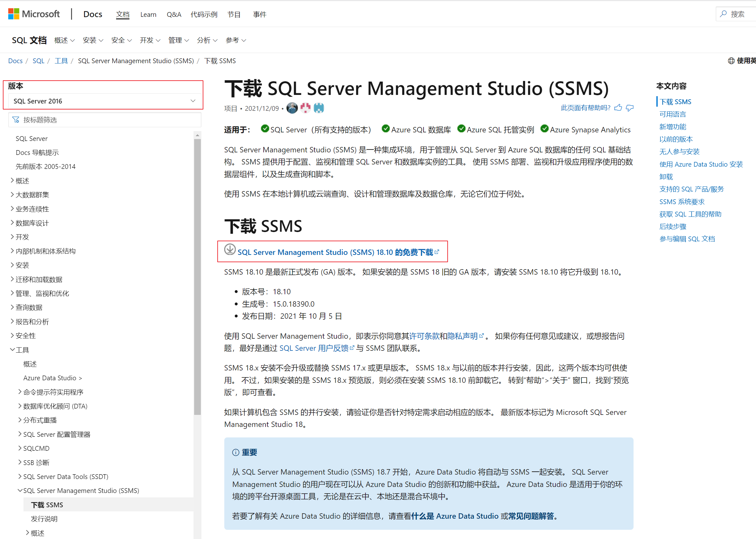The image size is (756, 539).
Task: Click the thumbs-up feedback icon
Action: [618, 108]
